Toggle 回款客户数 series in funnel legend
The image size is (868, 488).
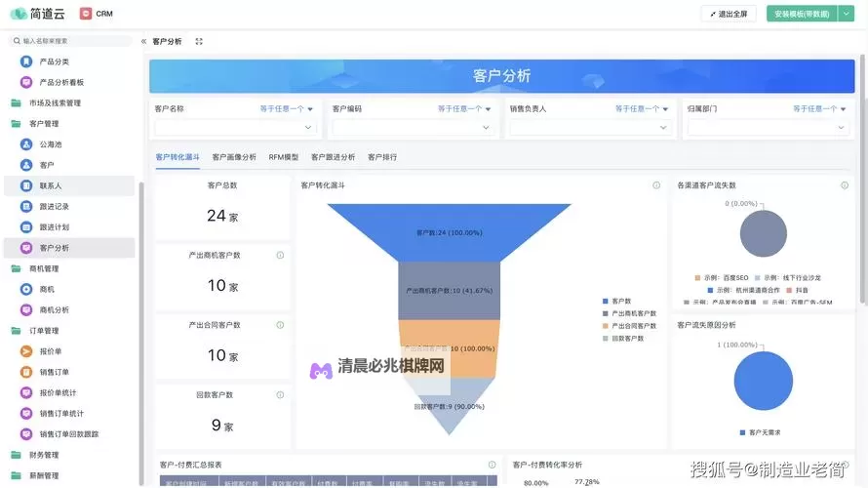coord(623,339)
